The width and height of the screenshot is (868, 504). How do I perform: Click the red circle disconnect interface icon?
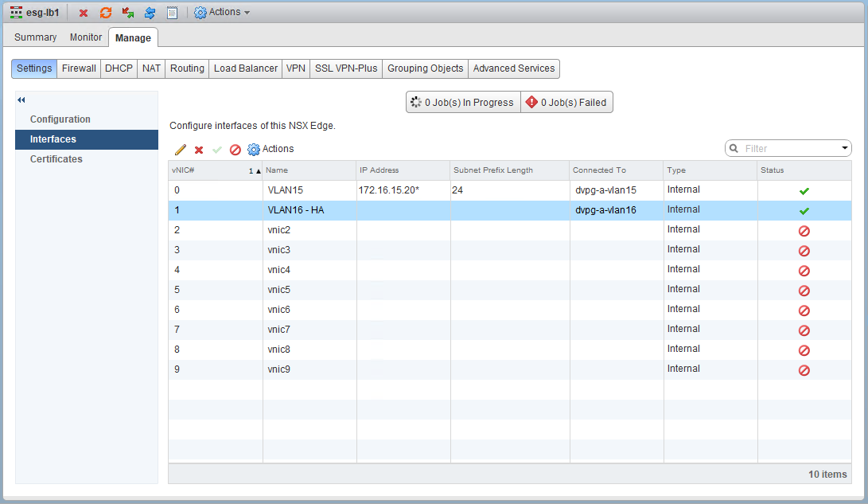click(235, 150)
